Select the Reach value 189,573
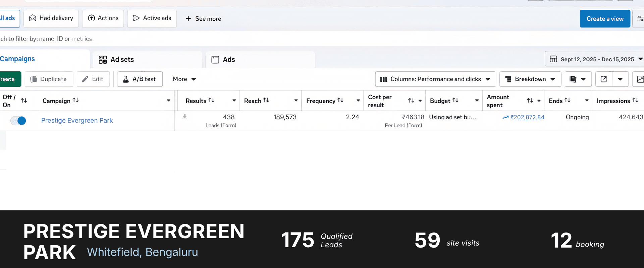This screenshot has width=644, height=268. coord(285,117)
